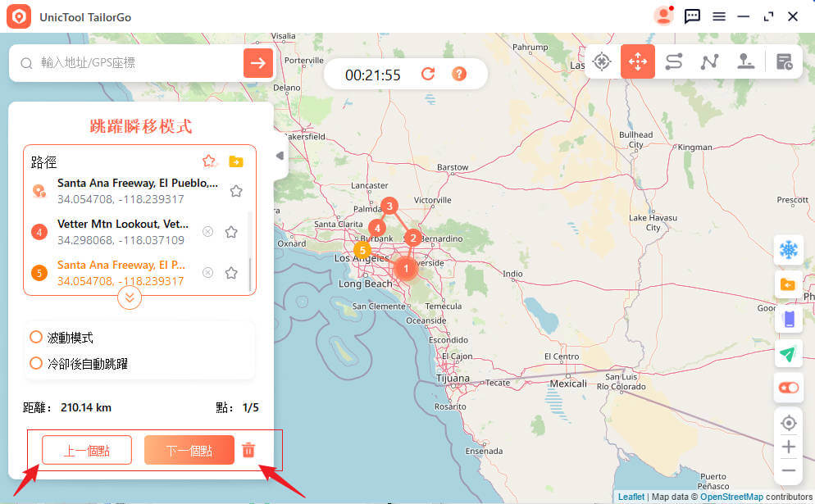Enable 波動模式 radio option
This screenshot has height=504, width=815.
tap(36, 337)
